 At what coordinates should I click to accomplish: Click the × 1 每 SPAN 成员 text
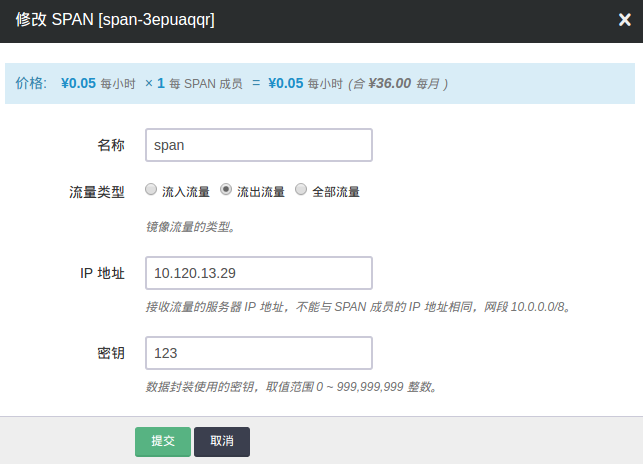click(x=193, y=84)
